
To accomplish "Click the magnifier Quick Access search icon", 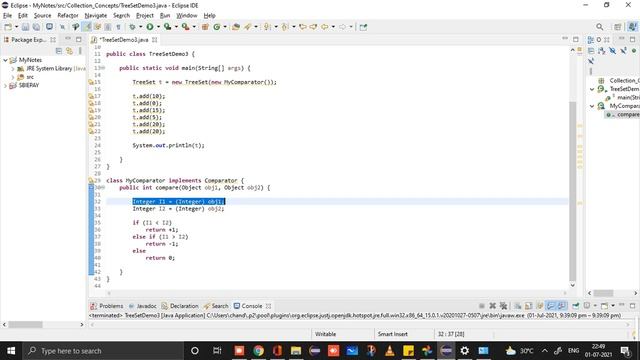I will coord(599,27).
